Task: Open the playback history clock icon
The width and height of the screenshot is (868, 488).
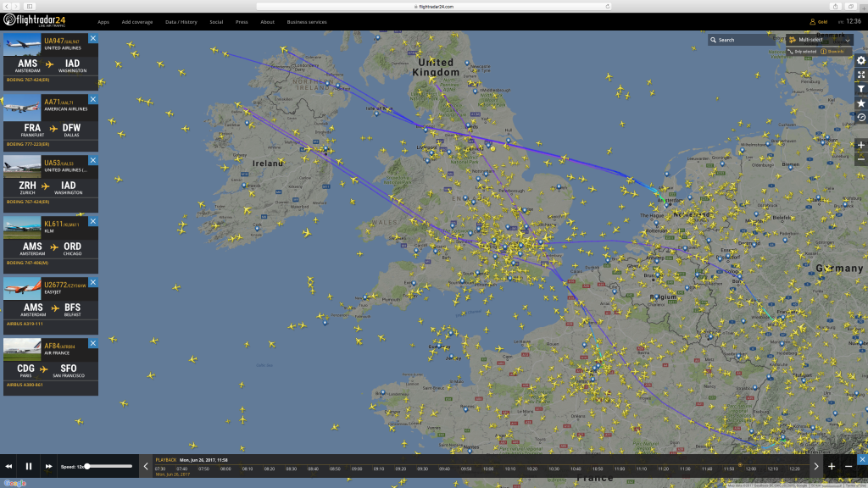Action: (x=861, y=117)
